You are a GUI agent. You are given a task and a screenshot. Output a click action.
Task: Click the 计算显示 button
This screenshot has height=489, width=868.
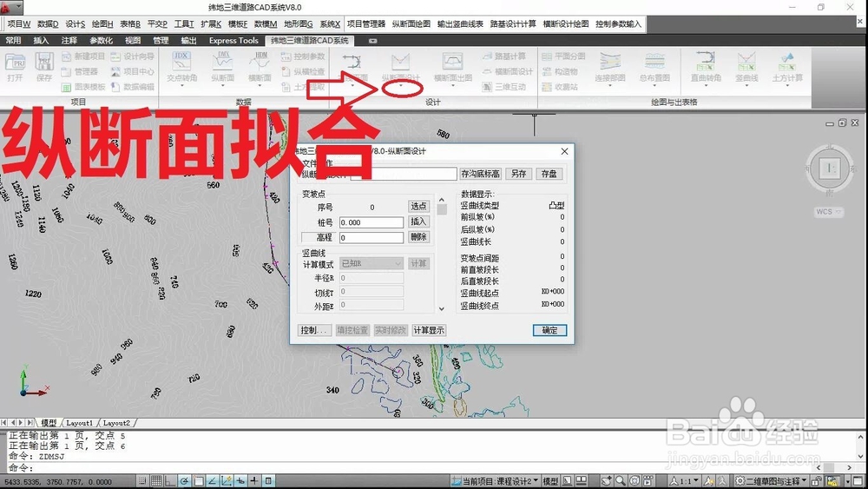tap(429, 330)
